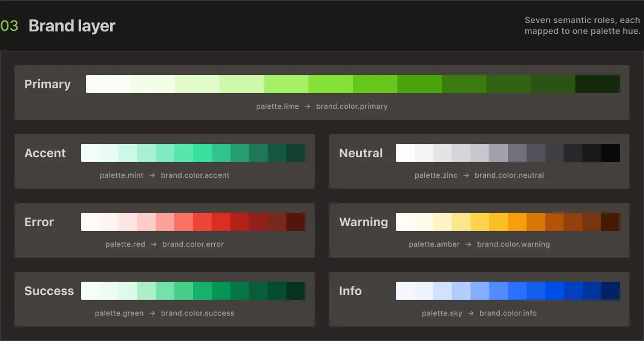Choose the lightest swatch in the Success ramp
The width and height of the screenshot is (644, 341).
[90, 291]
